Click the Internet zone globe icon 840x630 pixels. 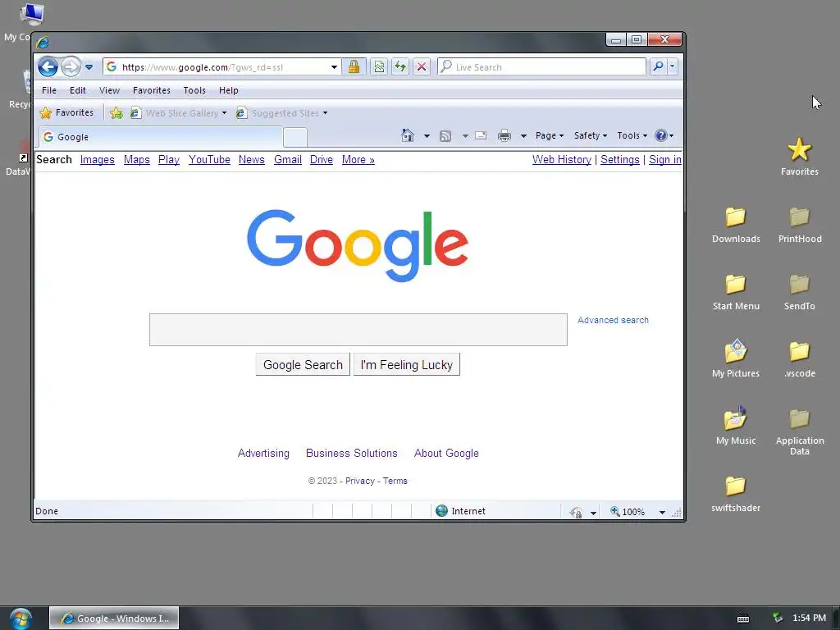(x=441, y=511)
